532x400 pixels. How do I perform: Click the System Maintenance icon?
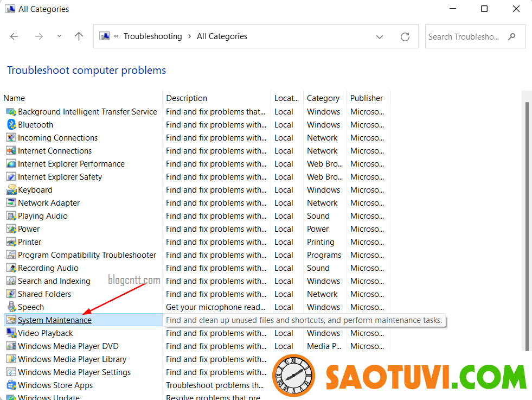tap(11, 320)
